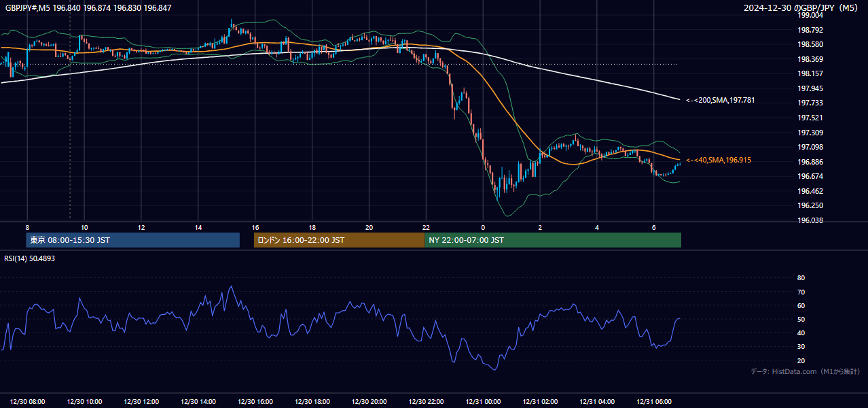Click price axis value 196.250

[x=810, y=205]
